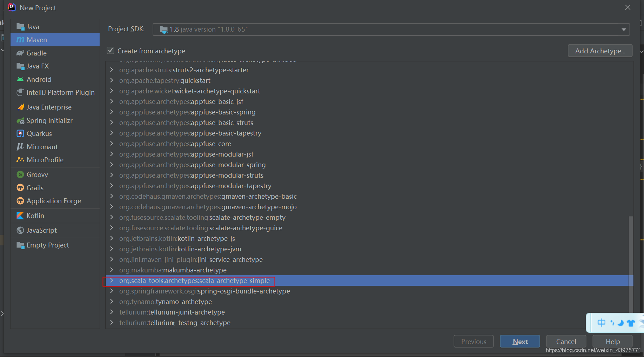Select the Java Enterprise project type
This screenshot has width=644, height=357.
pos(55,107)
